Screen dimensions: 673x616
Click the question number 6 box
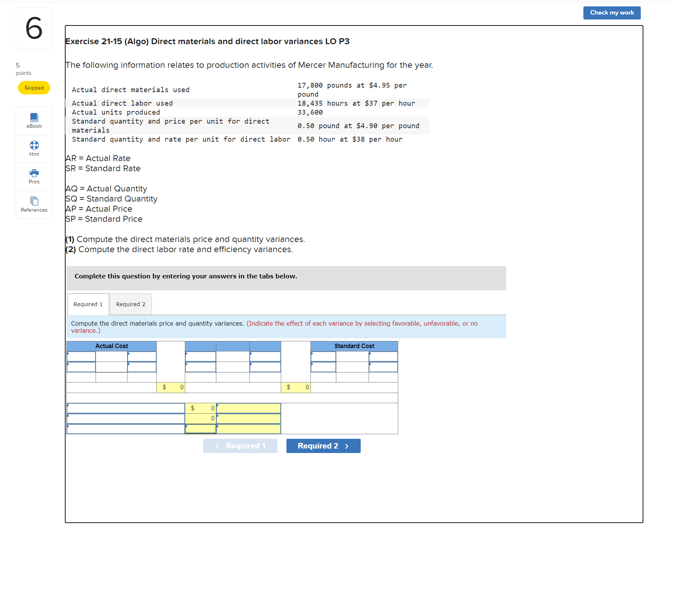pyautogui.click(x=34, y=28)
